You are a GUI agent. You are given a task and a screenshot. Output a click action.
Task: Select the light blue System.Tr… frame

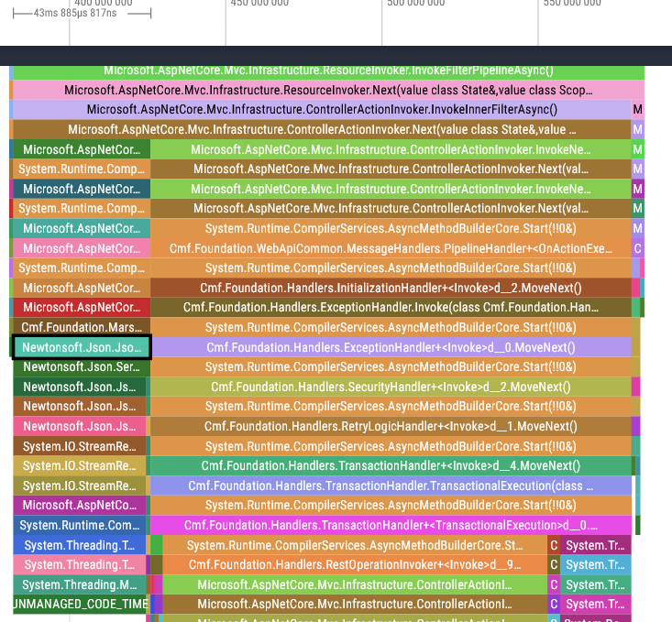[596, 565]
